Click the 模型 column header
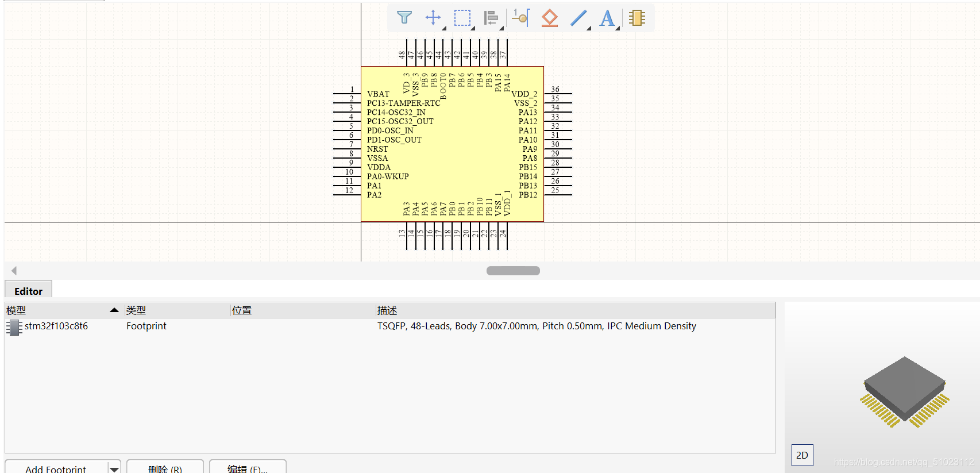Image resolution: width=980 pixels, height=473 pixels. point(64,310)
